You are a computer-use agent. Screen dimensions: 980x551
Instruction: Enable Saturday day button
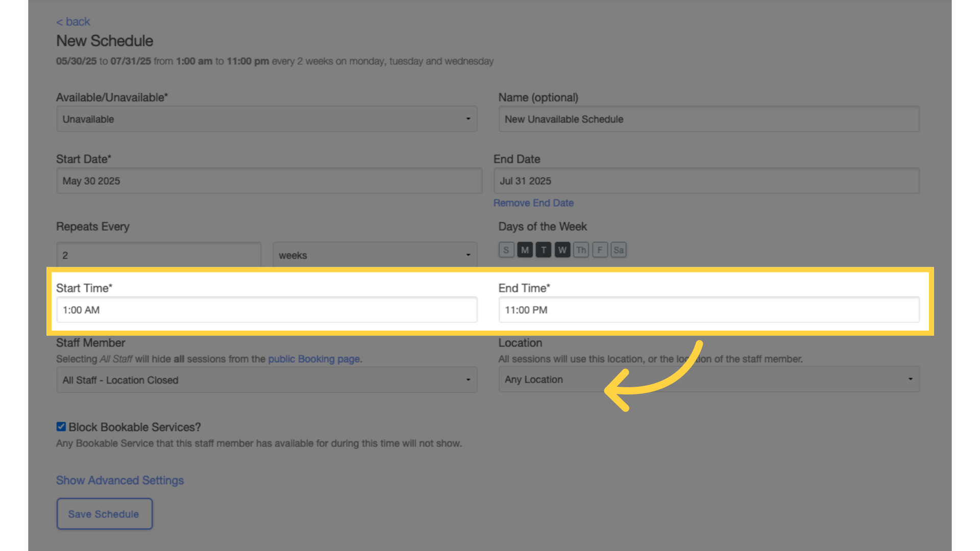(619, 250)
